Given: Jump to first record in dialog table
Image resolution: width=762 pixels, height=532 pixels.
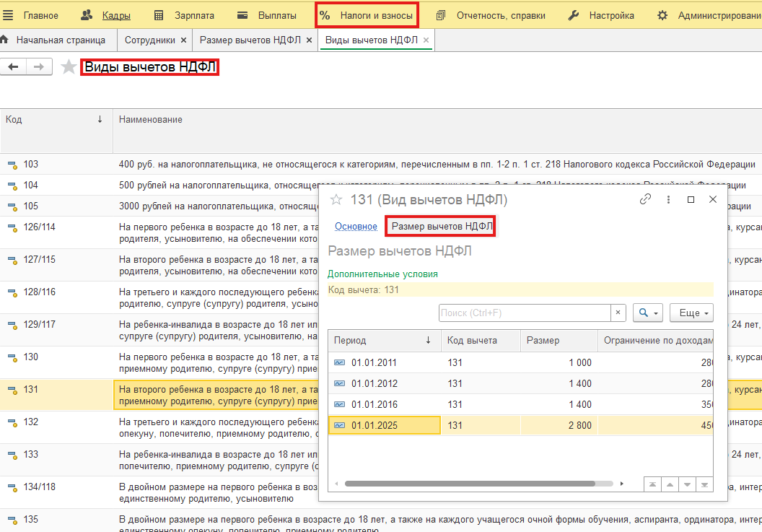Looking at the screenshot, I should pyautogui.click(x=652, y=485).
